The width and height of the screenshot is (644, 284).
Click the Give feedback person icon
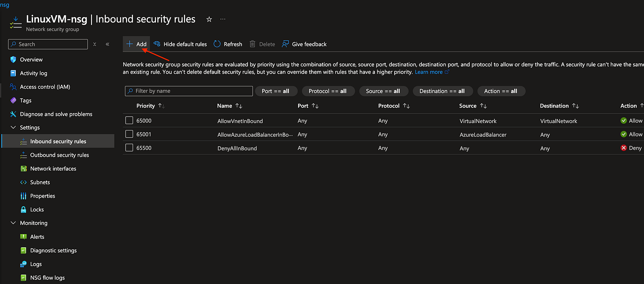[x=286, y=44]
